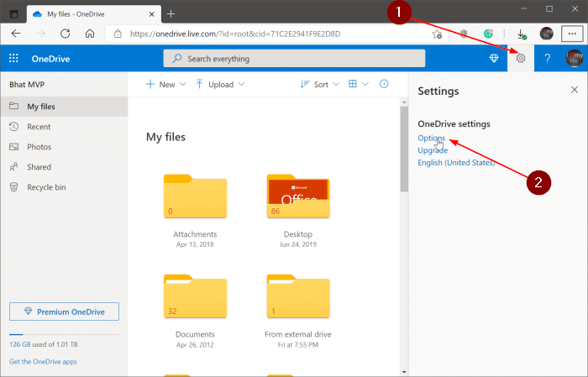Click the Options link in settings
Image resolution: width=588 pixels, height=377 pixels.
click(x=431, y=138)
